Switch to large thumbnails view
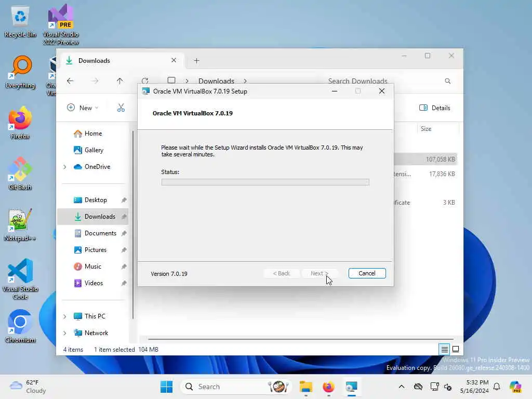 [456, 349]
